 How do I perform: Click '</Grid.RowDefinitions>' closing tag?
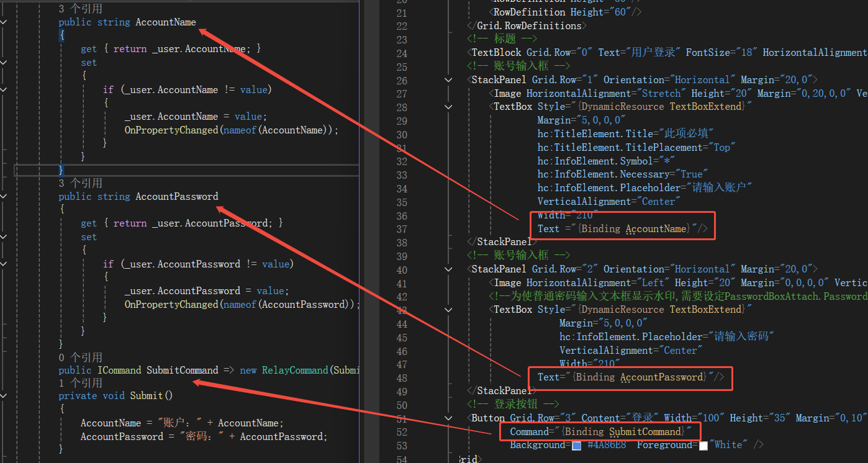coord(527,26)
